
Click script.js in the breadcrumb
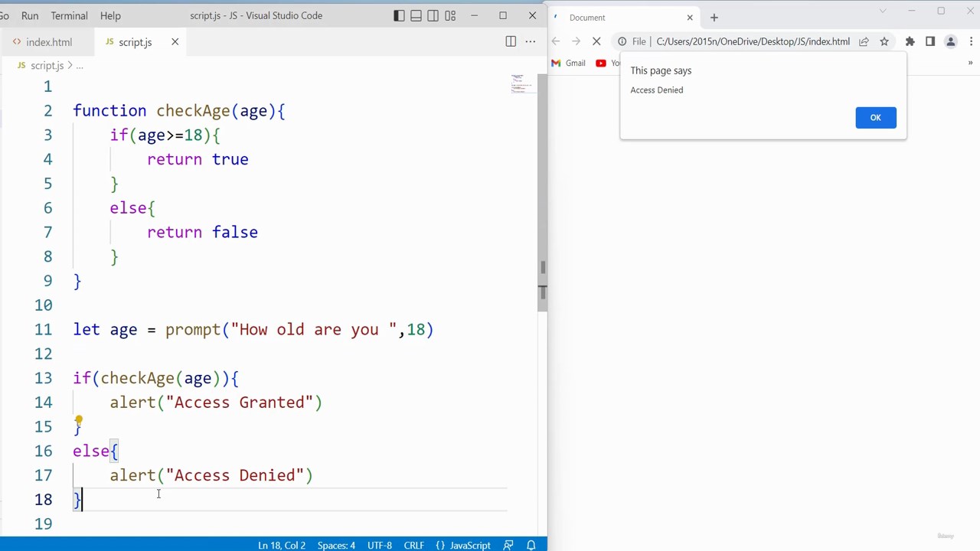(47, 66)
